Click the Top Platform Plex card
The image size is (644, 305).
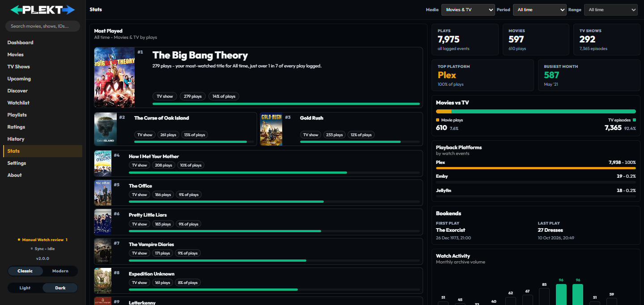(x=483, y=75)
